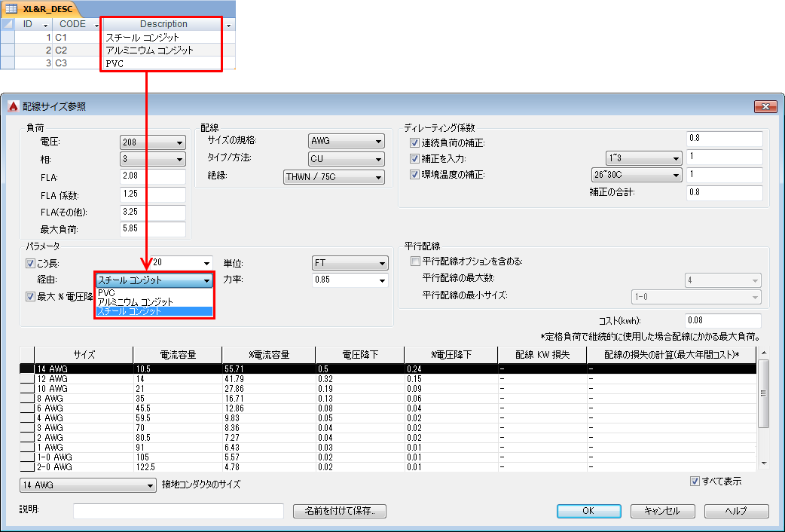This screenshot has height=532, width=785.
Task: Select the 2-0 AWG row
Action: [x=388, y=467]
